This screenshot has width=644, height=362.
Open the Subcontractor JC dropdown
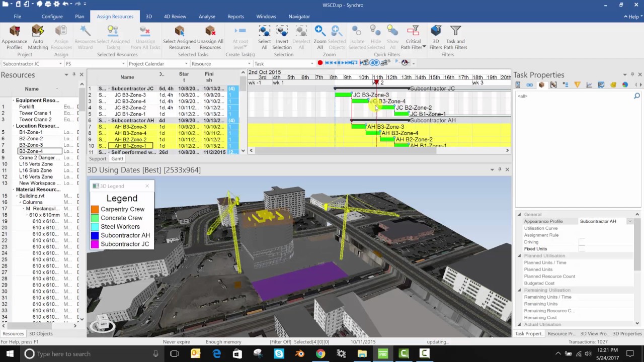tap(60, 64)
